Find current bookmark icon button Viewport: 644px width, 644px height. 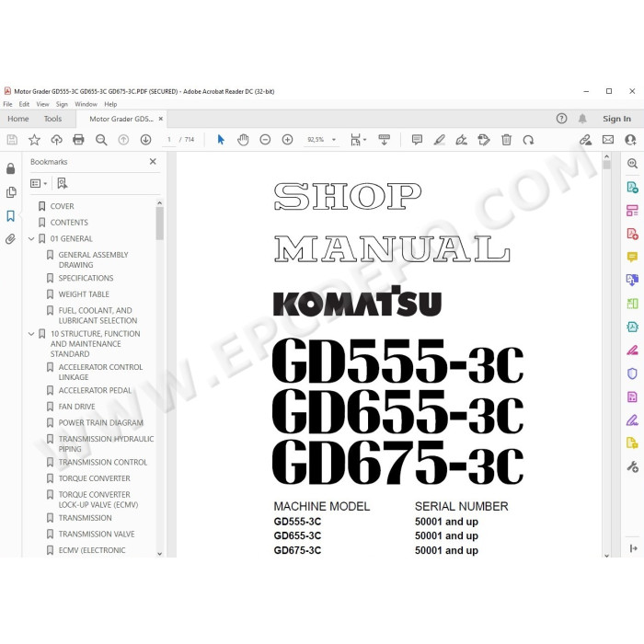(x=63, y=183)
